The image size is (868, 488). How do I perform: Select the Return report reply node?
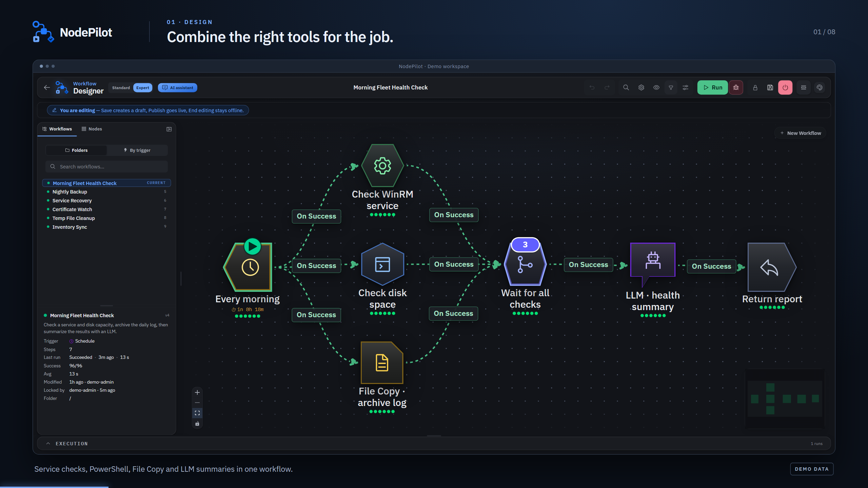pos(772,267)
